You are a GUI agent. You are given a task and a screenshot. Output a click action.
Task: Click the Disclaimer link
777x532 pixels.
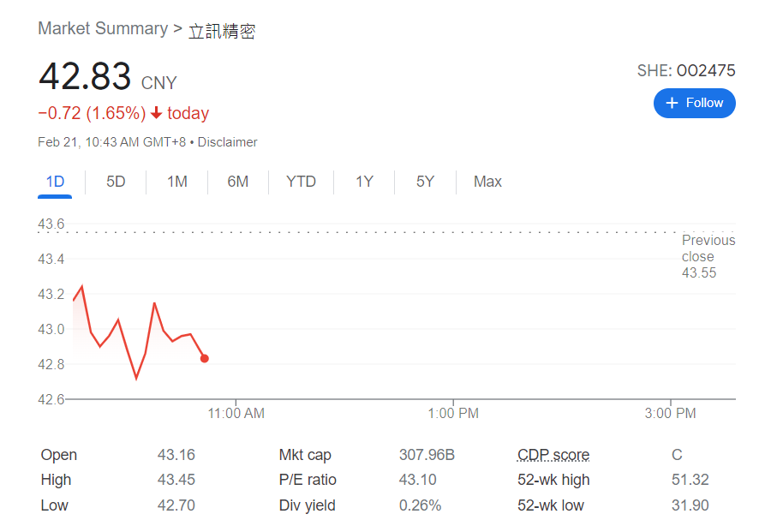227,142
